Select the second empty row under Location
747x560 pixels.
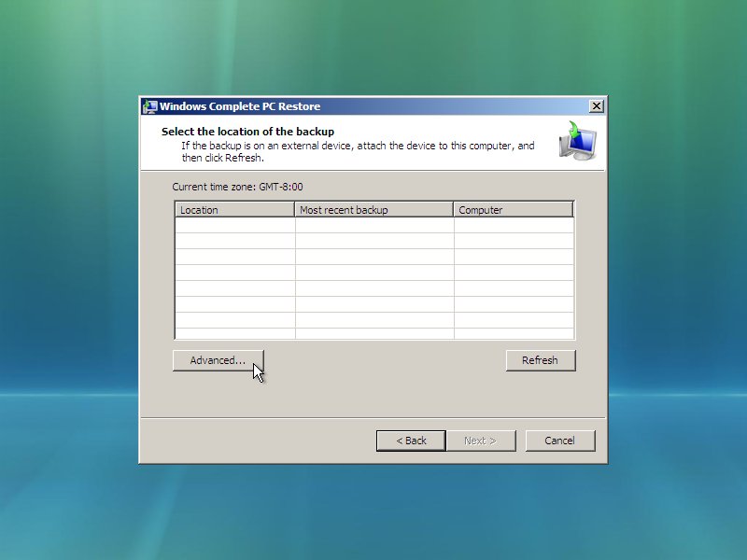pyautogui.click(x=234, y=242)
